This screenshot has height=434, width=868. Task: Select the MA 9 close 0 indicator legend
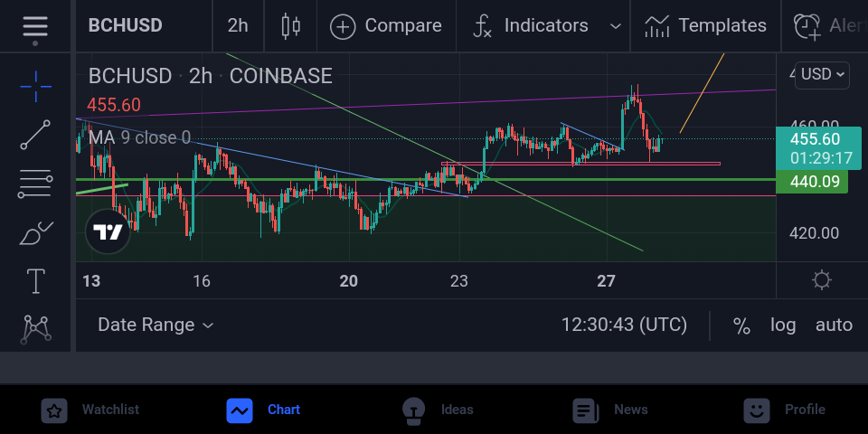tap(139, 137)
